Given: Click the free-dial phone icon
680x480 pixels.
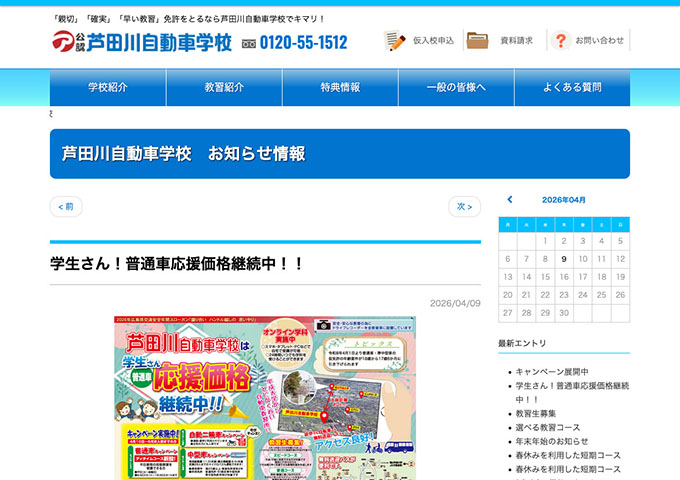Looking at the screenshot, I should pyautogui.click(x=248, y=43).
